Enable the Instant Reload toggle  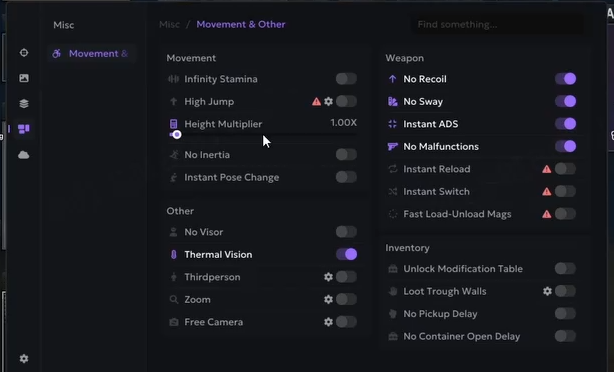tap(565, 169)
